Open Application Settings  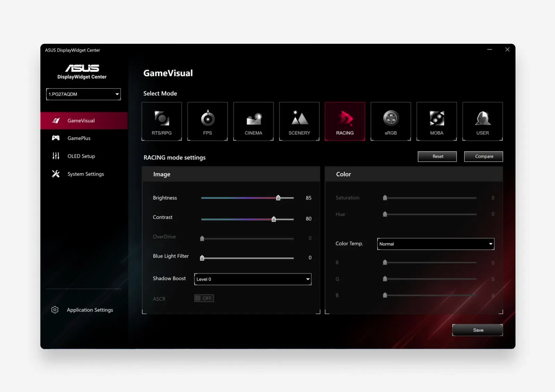90,310
